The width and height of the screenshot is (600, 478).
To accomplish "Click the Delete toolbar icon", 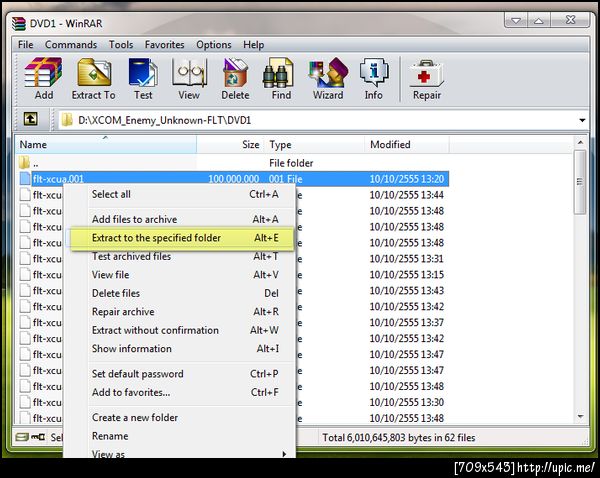I will point(235,78).
